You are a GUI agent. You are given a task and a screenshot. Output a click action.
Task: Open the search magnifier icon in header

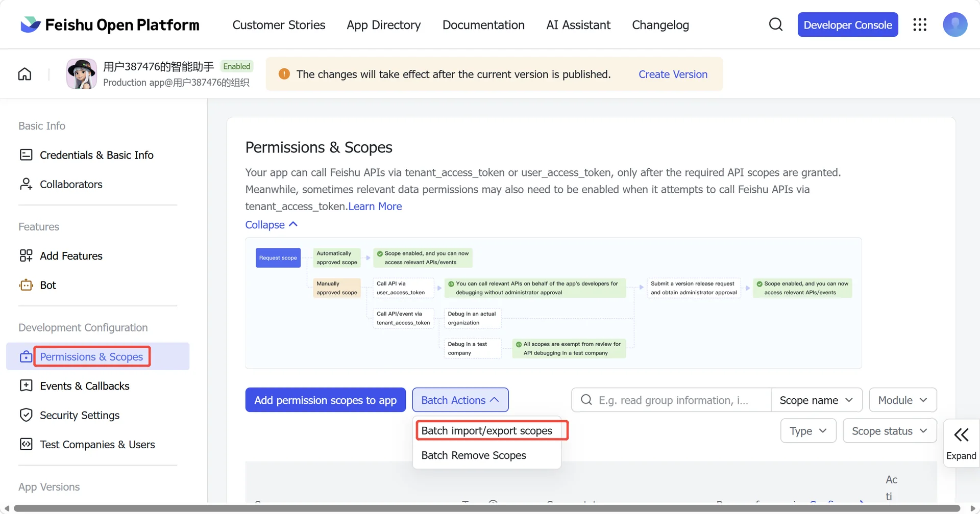(x=776, y=24)
